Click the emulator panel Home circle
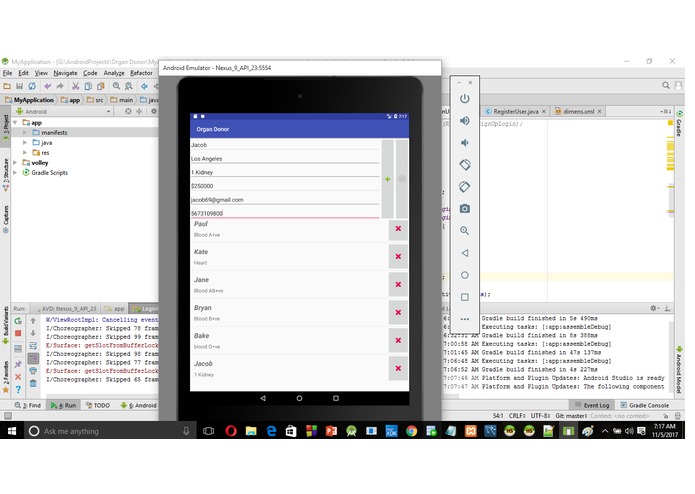This screenshot has height=494, width=695. pos(465,275)
